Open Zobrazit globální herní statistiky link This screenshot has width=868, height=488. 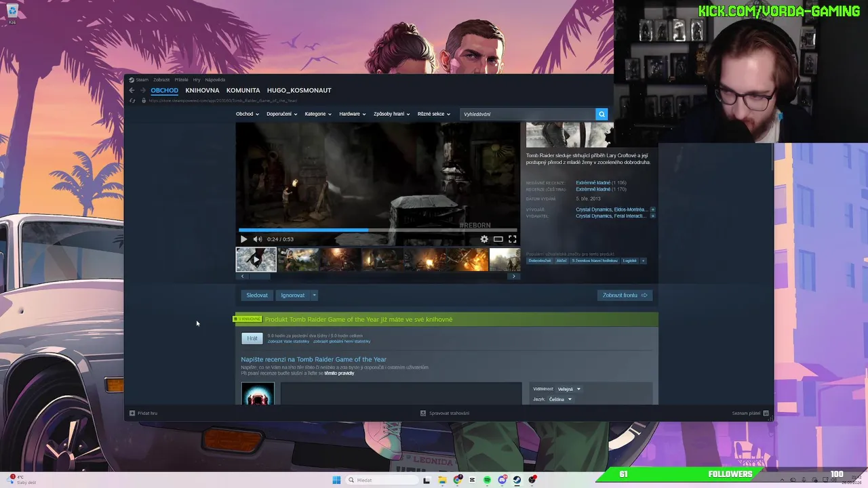[342, 342]
